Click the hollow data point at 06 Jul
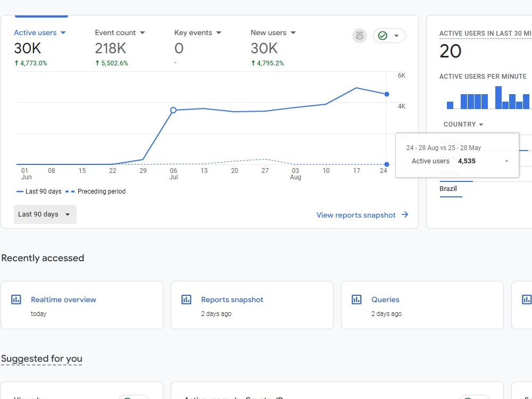The height and width of the screenshot is (399, 532). [x=173, y=110]
